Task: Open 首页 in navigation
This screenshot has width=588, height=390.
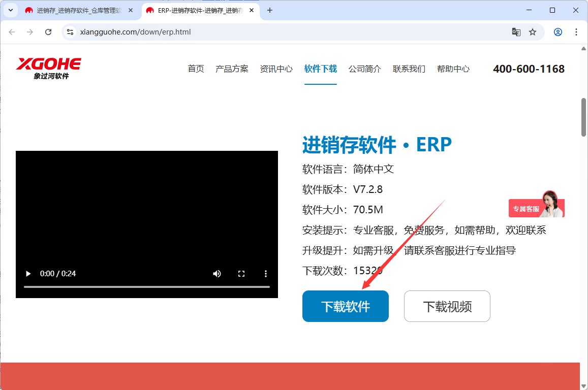Action: click(196, 69)
